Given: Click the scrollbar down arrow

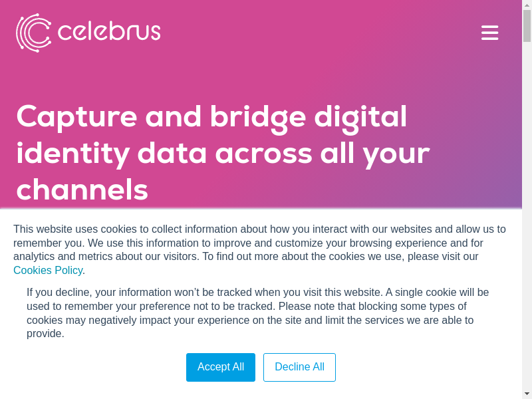Looking at the screenshot, I should tap(527, 394).
